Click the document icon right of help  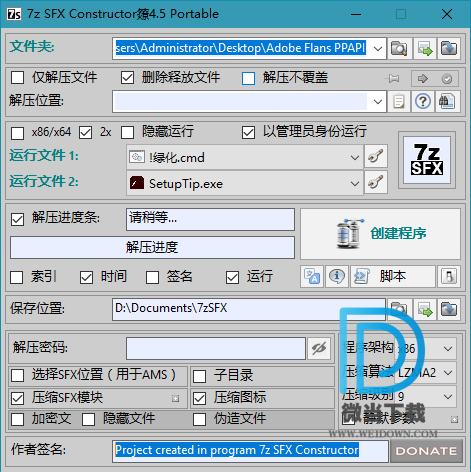447,101
